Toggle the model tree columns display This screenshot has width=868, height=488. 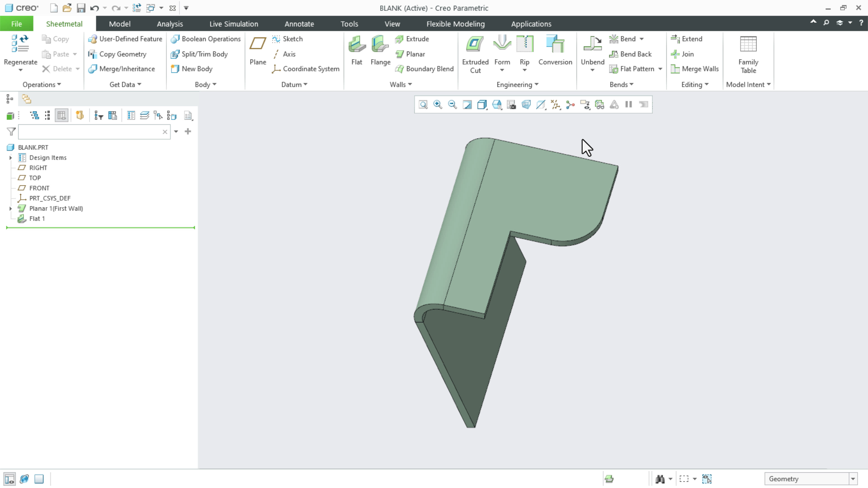pyautogui.click(x=61, y=116)
